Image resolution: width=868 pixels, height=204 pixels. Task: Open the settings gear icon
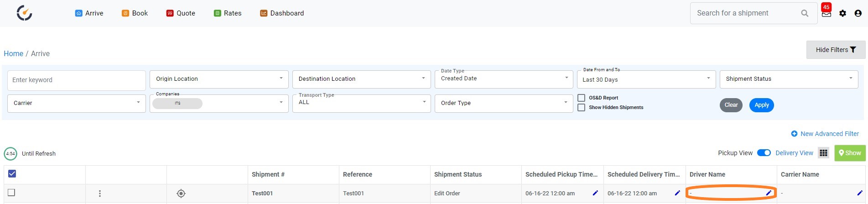point(842,13)
